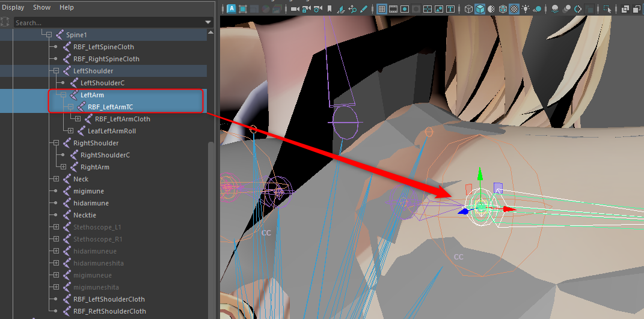Click the camera Bookmarks icon
The image size is (644, 319).
tap(330, 8)
